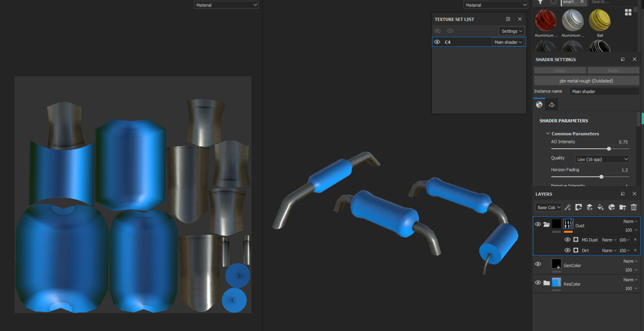Open Texture Set List Settings dropdown
This screenshot has width=644, height=331.
[512, 31]
